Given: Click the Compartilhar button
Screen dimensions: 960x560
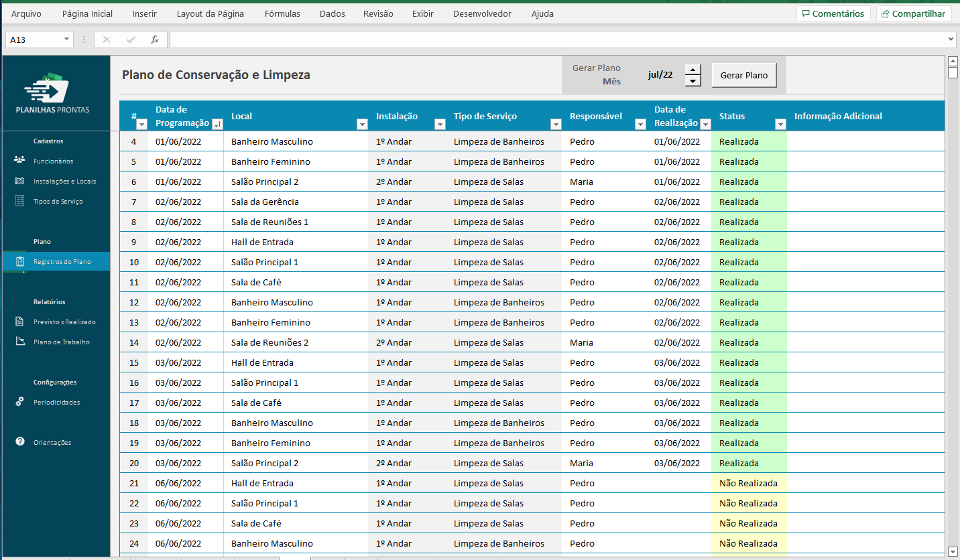Looking at the screenshot, I should tap(914, 13).
